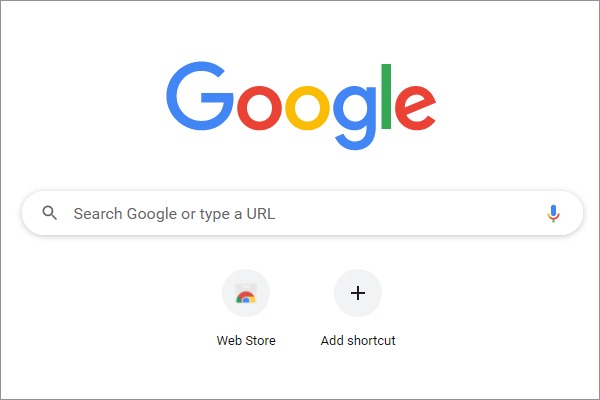Screen dimensions: 600x400
Task: Click the Google logo image
Action: 300,105
